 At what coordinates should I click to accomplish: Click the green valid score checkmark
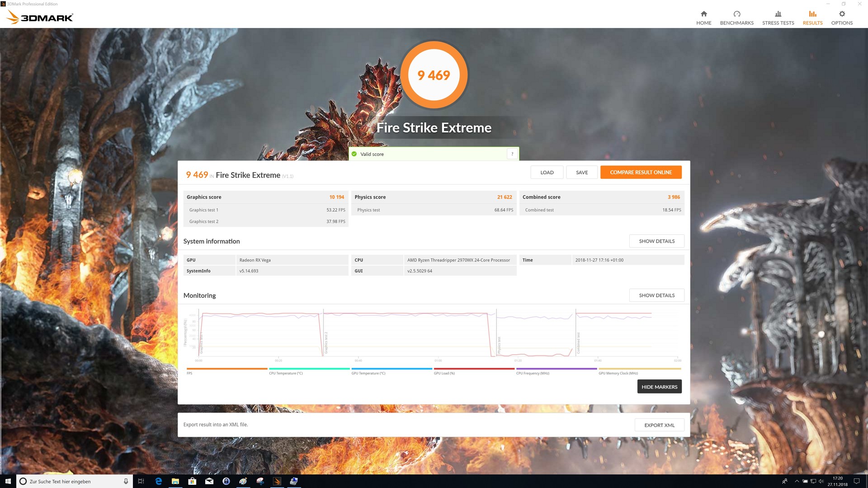point(354,154)
